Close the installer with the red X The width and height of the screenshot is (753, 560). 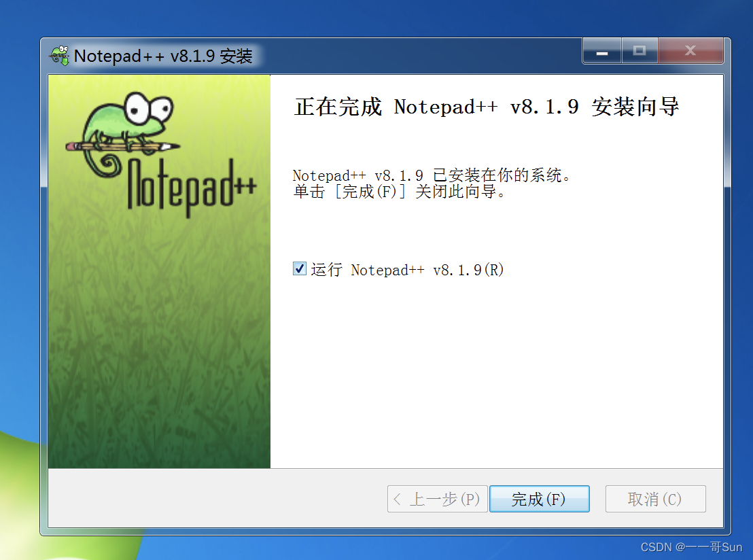click(x=690, y=51)
